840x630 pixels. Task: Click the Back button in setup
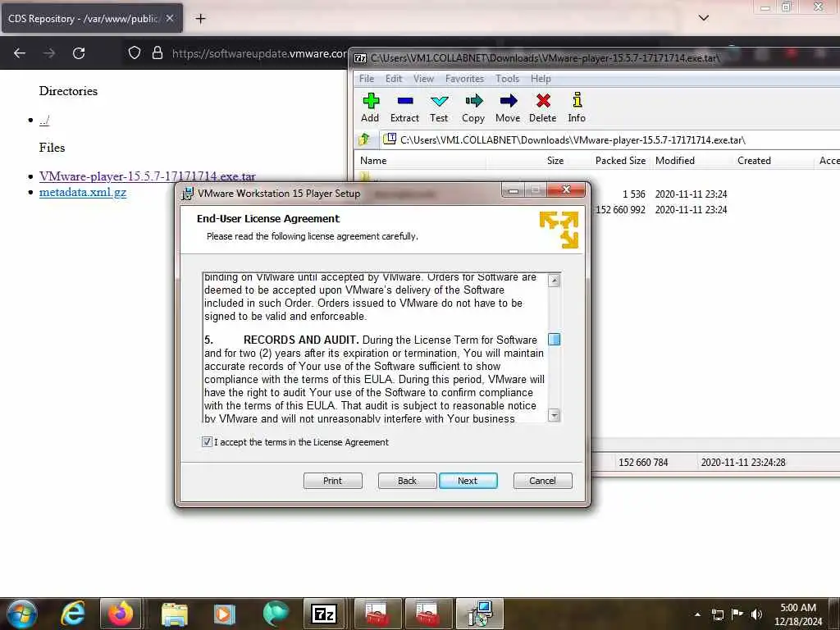pyautogui.click(x=407, y=481)
